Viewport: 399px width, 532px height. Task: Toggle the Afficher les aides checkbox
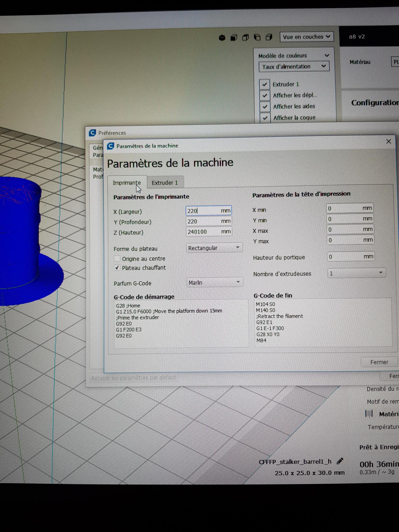click(x=265, y=107)
